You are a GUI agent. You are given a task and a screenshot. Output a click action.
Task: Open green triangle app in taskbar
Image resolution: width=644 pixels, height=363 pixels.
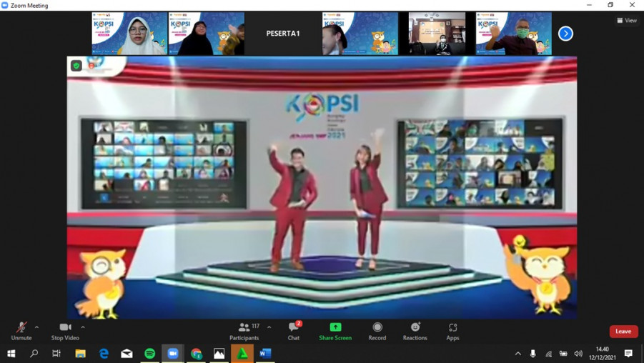pyautogui.click(x=242, y=354)
